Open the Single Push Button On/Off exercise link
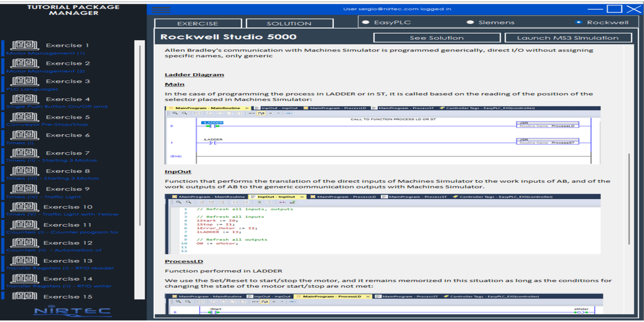The image size is (644, 322). (x=56, y=107)
